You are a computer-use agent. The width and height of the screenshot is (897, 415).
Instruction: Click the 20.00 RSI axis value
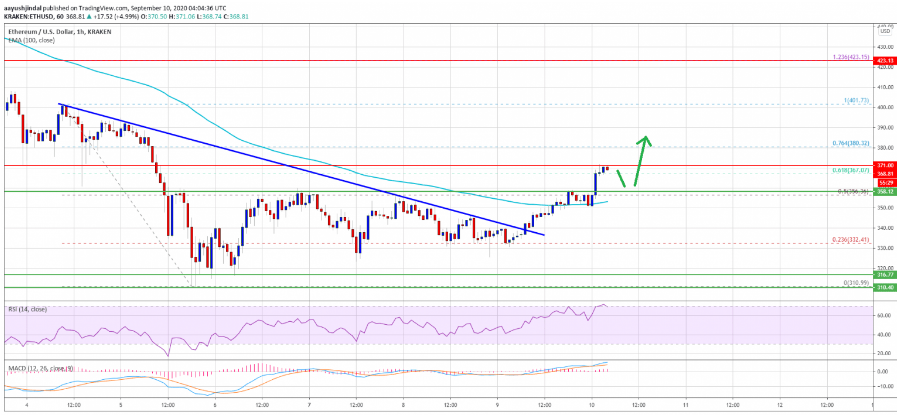coord(885,353)
